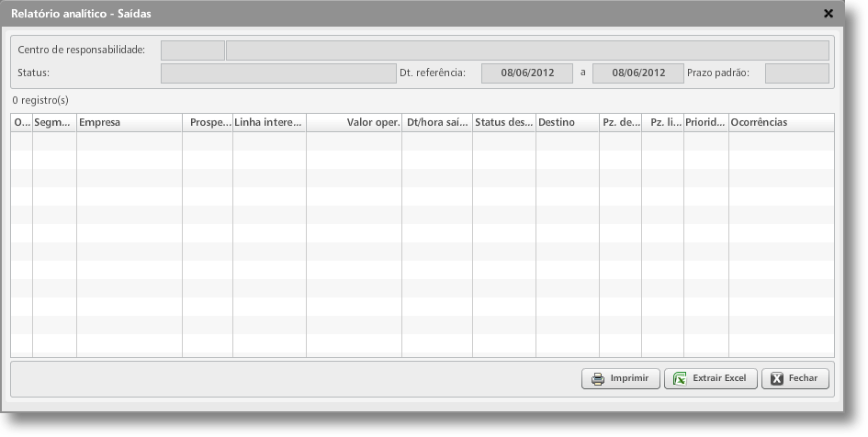The height and width of the screenshot is (437, 868).
Task: Click the Centro de responsabilidade code field
Action: click(x=193, y=50)
